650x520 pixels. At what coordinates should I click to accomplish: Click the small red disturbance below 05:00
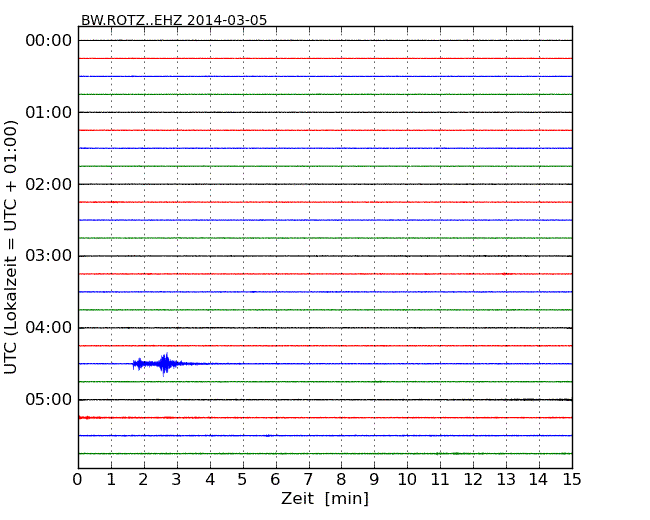pyautogui.click(x=90, y=418)
